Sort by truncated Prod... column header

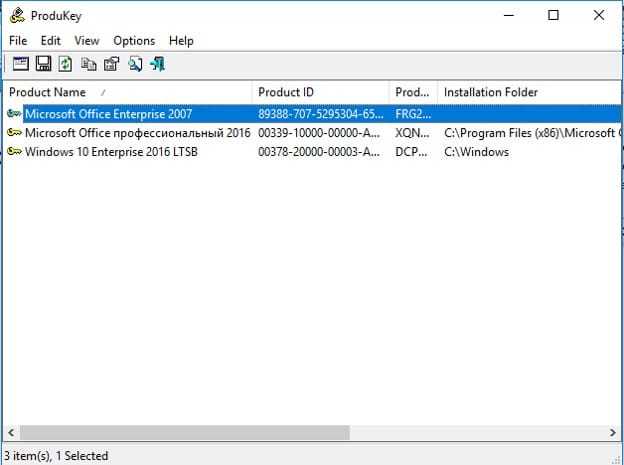tap(413, 92)
